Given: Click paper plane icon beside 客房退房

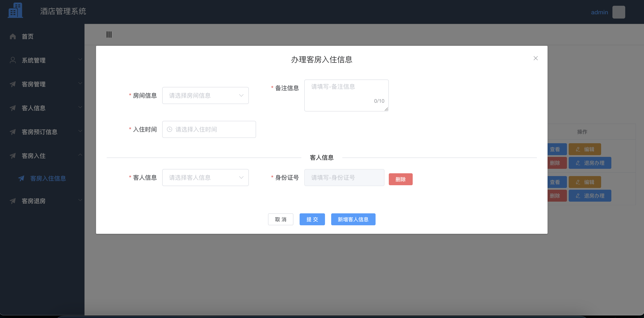Looking at the screenshot, I should 13,201.
